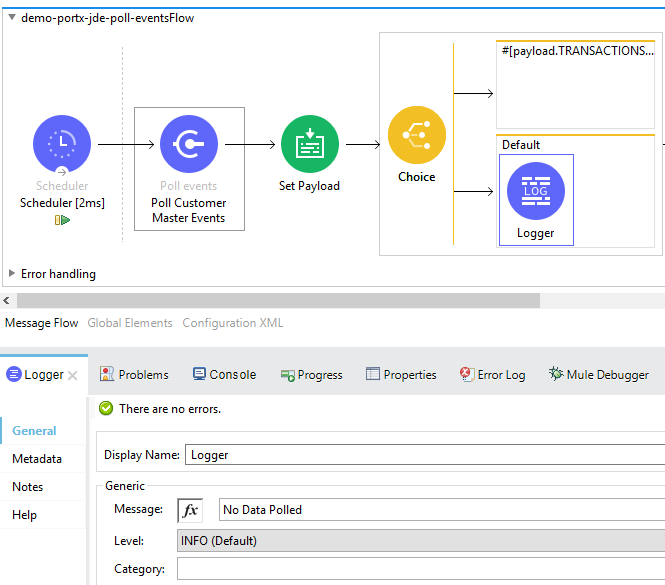Click the Logger tab's blue icon
665x585 pixels.
(x=14, y=374)
